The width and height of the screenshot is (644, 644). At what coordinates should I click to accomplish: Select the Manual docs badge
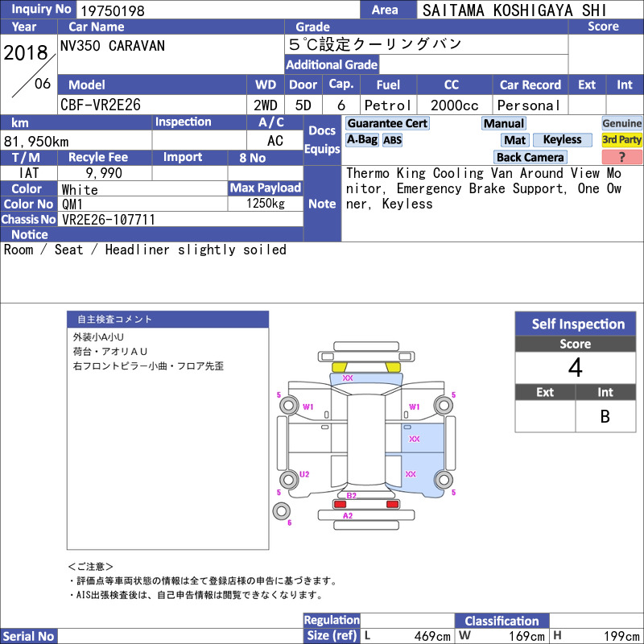tap(504, 123)
